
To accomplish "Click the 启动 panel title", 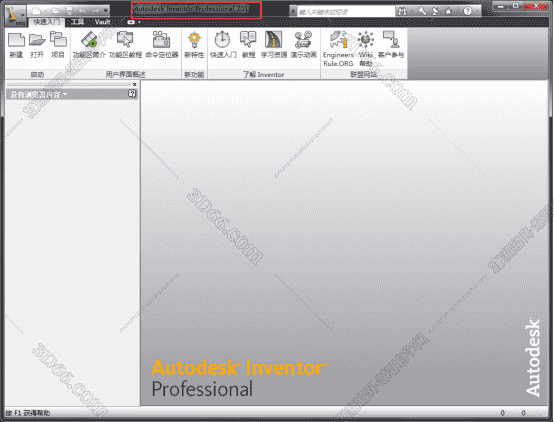I will click(37, 75).
